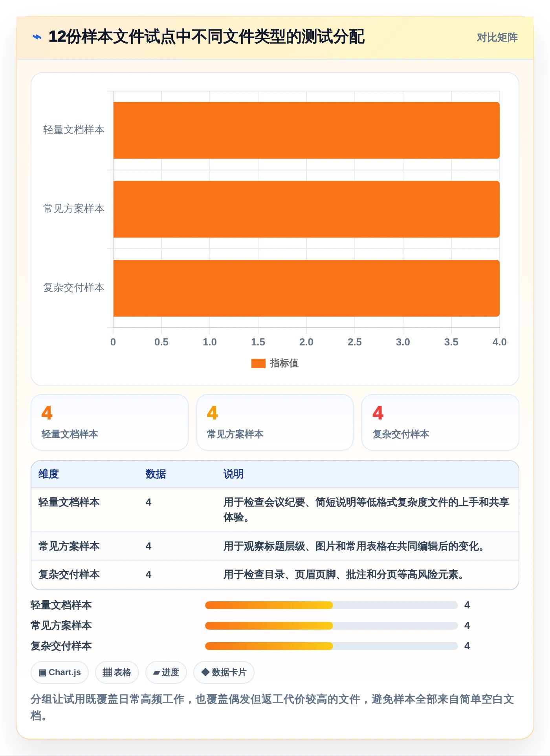Screen dimensions: 550x756
Task: Click the 4.0 tick on the x-axis
Action: (x=499, y=342)
